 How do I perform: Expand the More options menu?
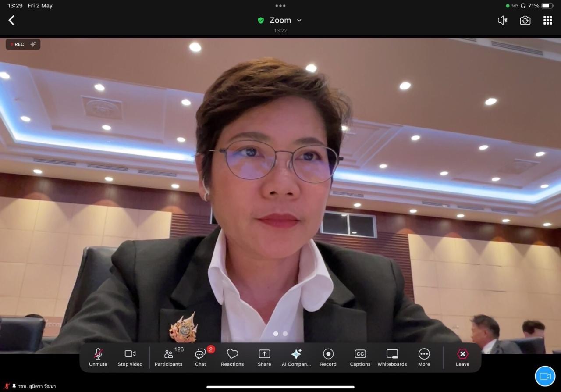click(424, 357)
